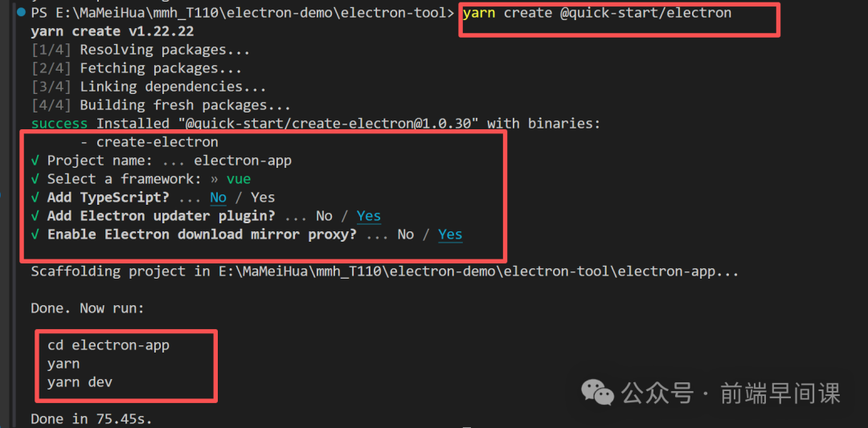Select 'No' on the Add TypeScript prompt

click(x=218, y=198)
